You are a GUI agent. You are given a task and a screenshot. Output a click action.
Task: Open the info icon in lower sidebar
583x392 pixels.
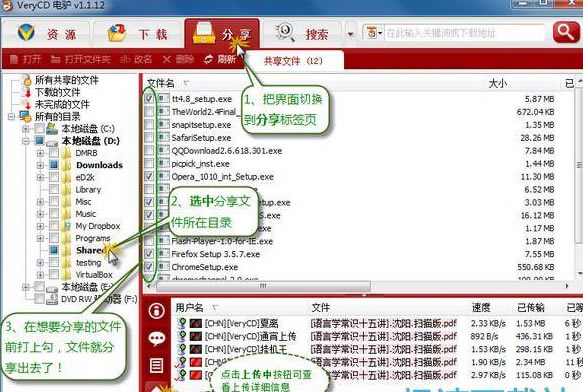click(157, 311)
